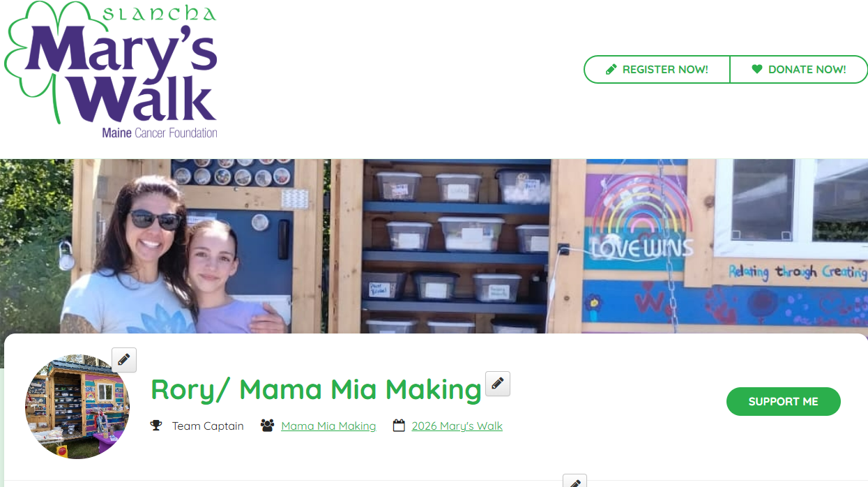Click the Mary's Walk logo

coord(111,70)
